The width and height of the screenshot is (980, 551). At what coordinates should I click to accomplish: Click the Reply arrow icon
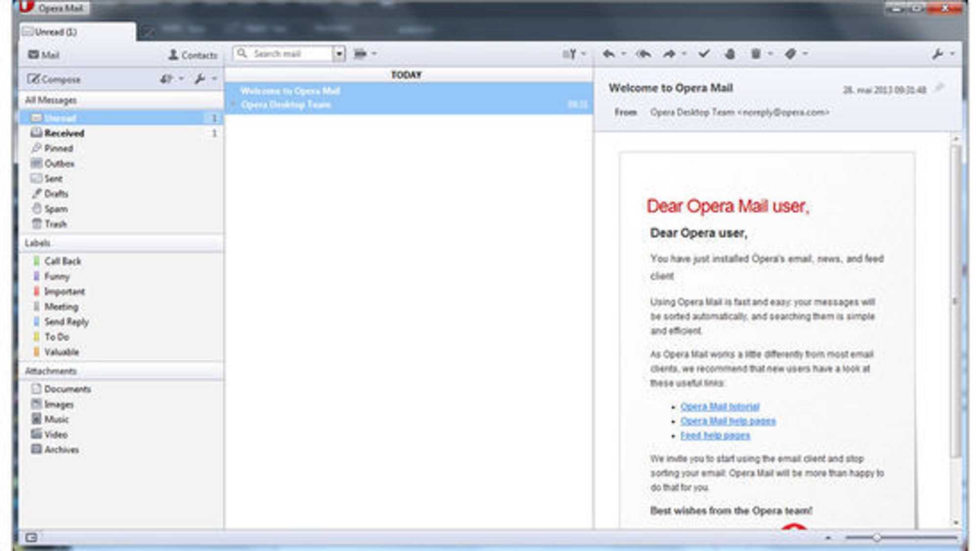(x=609, y=54)
